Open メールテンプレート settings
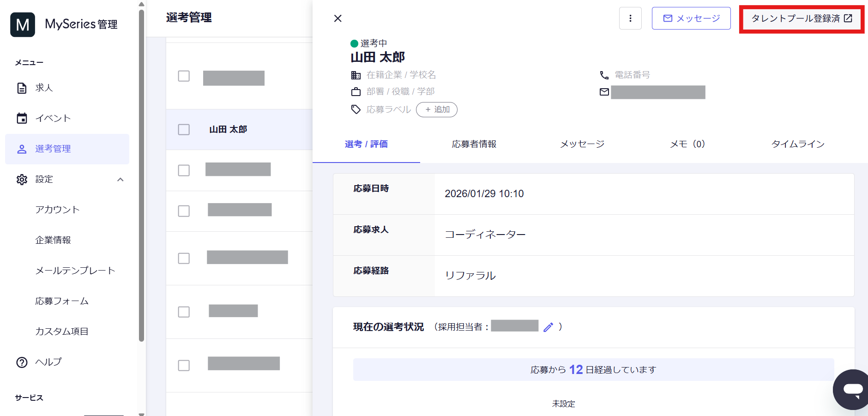 click(x=75, y=271)
